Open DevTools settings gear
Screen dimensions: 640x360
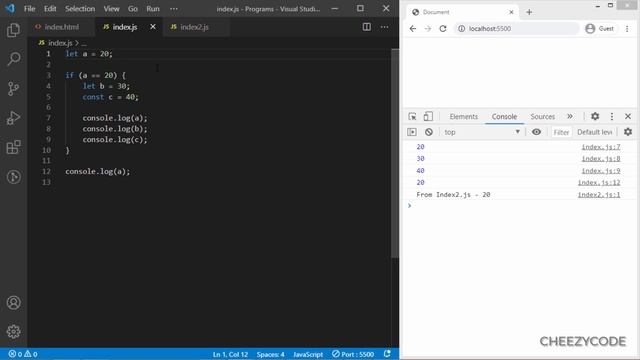(x=595, y=116)
